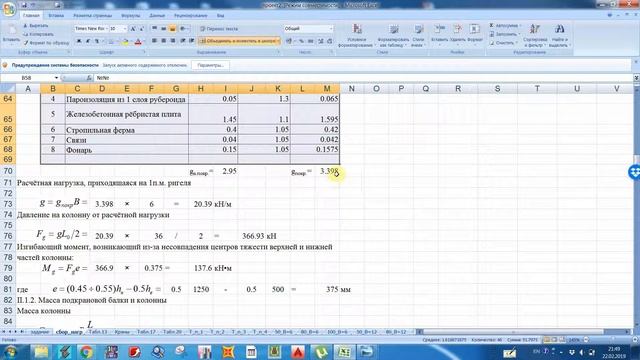Open Google Chrome from taskbar
Image resolution: width=640 pixels, height=360 pixels.
click(x=87, y=352)
